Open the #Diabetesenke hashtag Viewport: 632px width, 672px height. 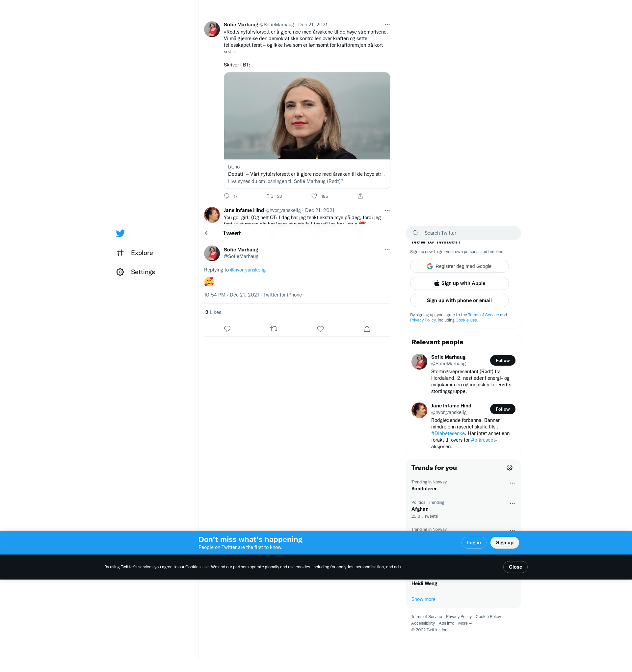click(448, 434)
